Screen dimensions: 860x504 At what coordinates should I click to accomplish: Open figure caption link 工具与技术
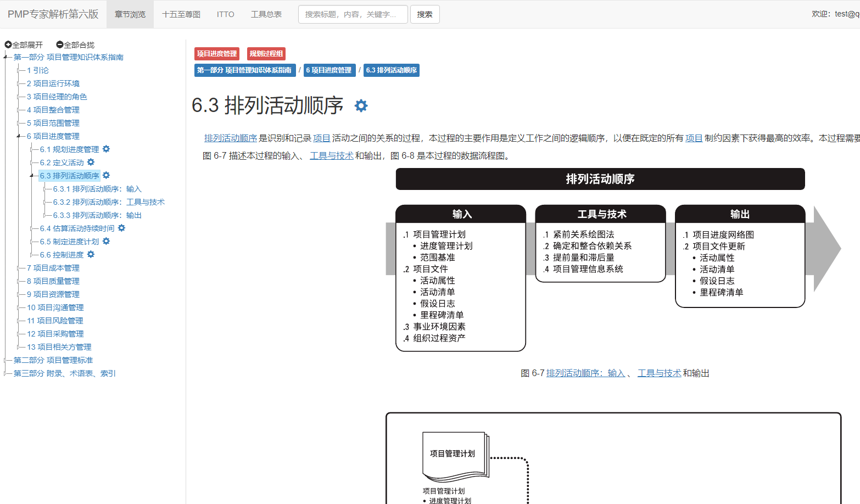click(x=659, y=373)
